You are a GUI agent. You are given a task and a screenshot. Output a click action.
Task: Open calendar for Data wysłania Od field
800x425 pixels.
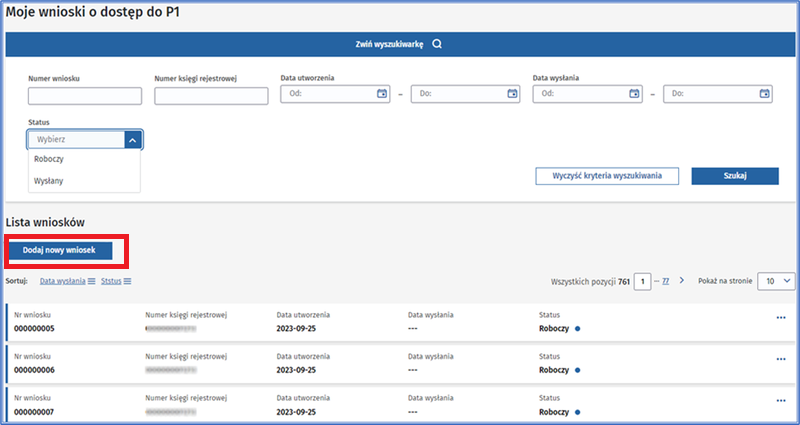pyautogui.click(x=634, y=94)
